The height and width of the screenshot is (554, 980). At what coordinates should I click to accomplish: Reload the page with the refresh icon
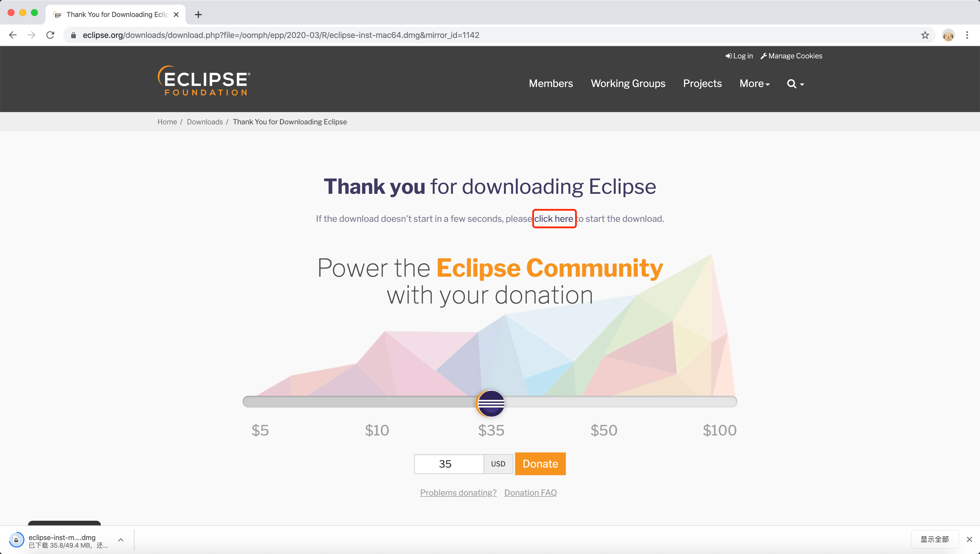(x=50, y=35)
